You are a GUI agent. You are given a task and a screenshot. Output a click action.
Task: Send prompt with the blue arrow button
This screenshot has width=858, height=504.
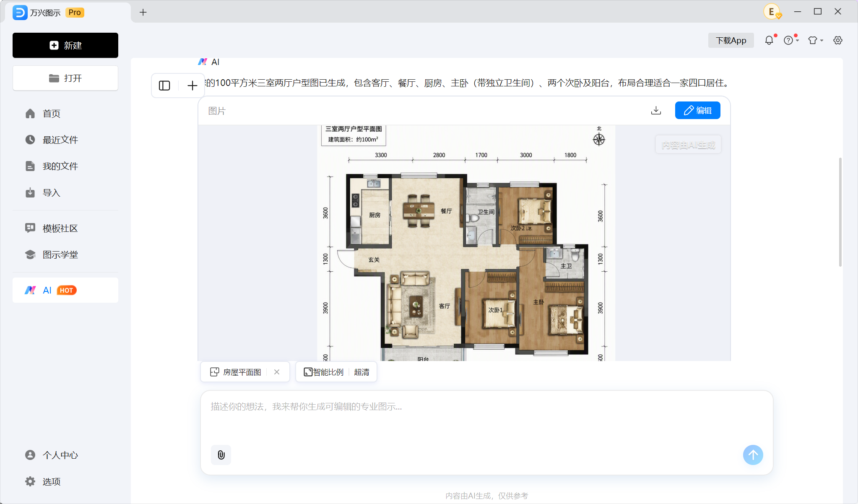pos(753,455)
